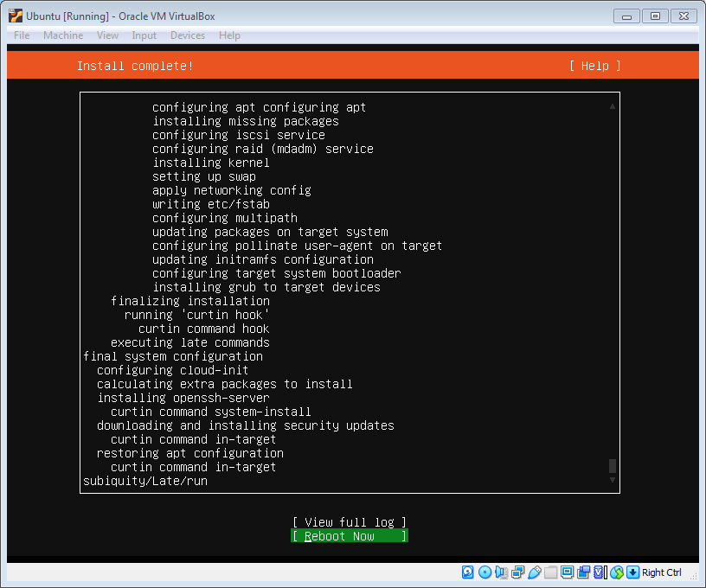The height and width of the screenshot is (588, 706).
Task: Click 'restoring apt configuration' log line
Action: point(190,453)
